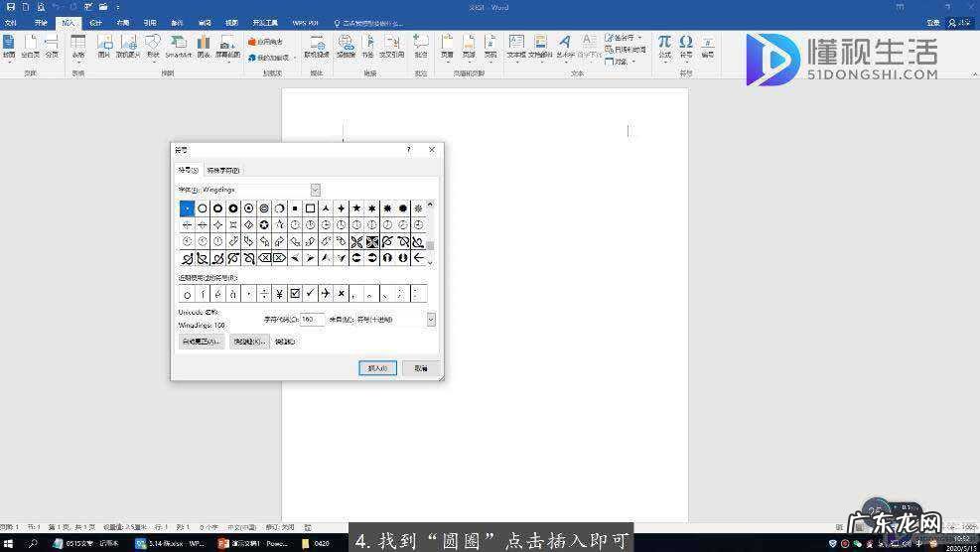Open the SmartArt tool in ribbon
This screenshot has width=980, height=552.
click(x=178, y=46)
